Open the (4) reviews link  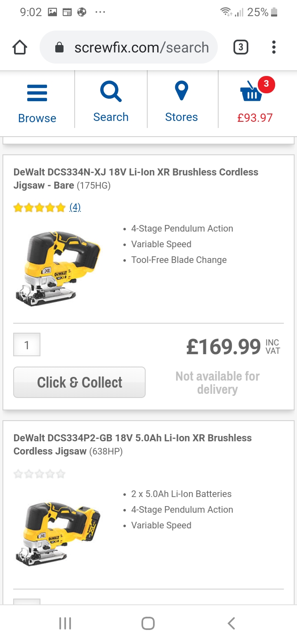coord(75,207)
